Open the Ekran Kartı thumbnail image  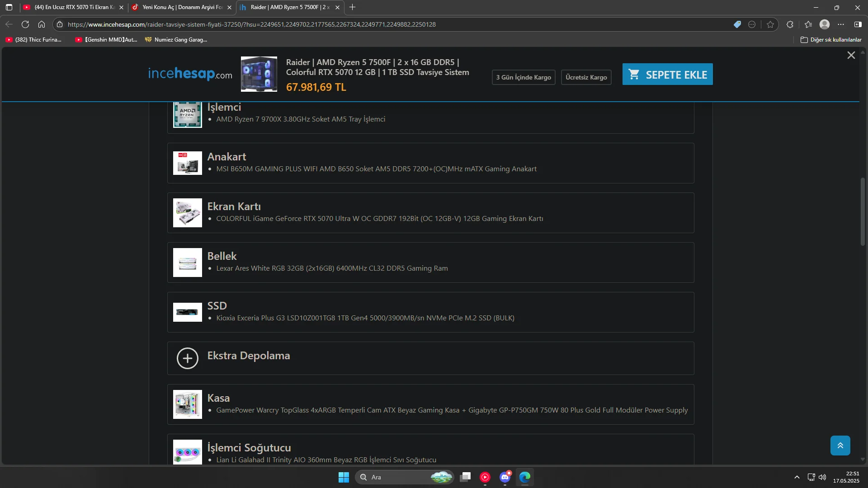click(x=187, y=213)
